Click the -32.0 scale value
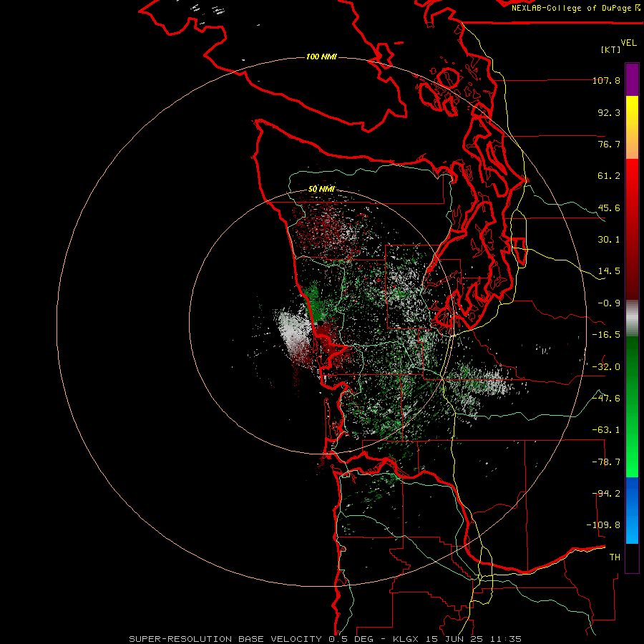This screenshot has width=644, height=644. point(606,367)
